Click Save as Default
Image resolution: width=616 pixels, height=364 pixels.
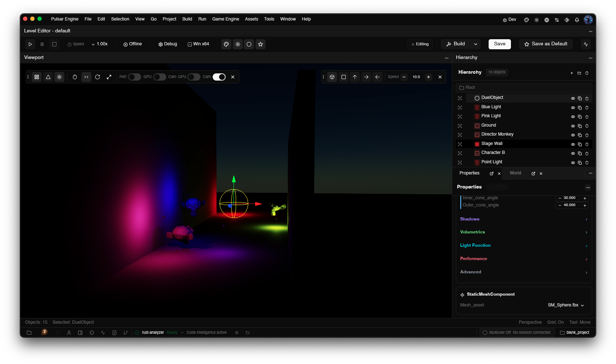point(545,44)
